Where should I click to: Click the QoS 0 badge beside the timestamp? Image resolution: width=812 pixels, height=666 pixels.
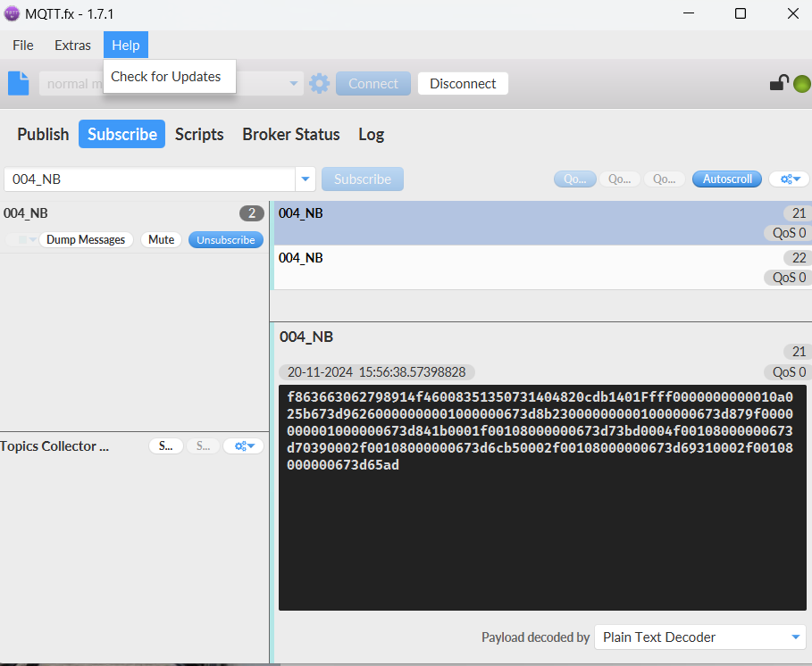click(789, 372)
